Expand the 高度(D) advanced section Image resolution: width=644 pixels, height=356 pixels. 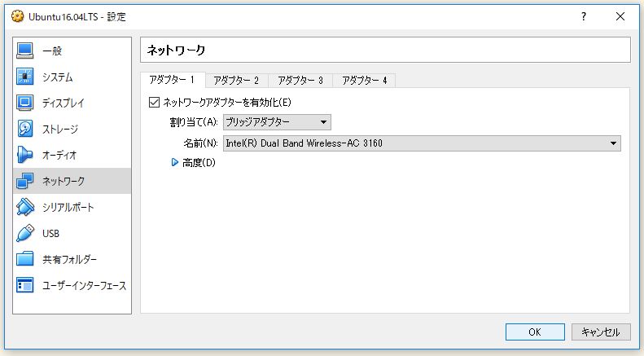point(174,163)
